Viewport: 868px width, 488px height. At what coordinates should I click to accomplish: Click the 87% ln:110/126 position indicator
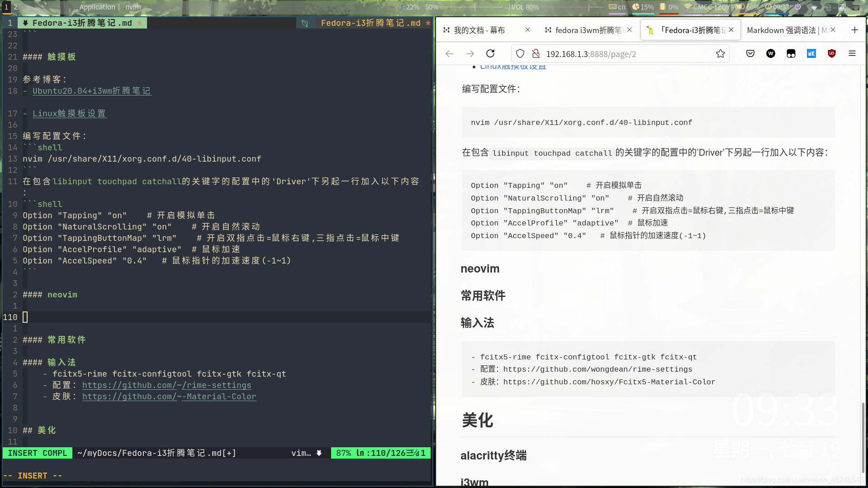point(380,453)
